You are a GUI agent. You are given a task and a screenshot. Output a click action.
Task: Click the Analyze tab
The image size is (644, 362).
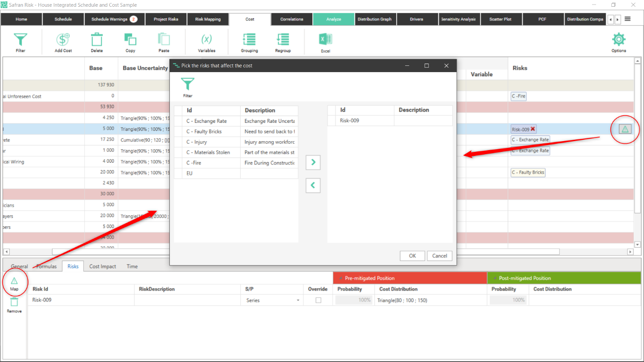[x=334, y=19]
